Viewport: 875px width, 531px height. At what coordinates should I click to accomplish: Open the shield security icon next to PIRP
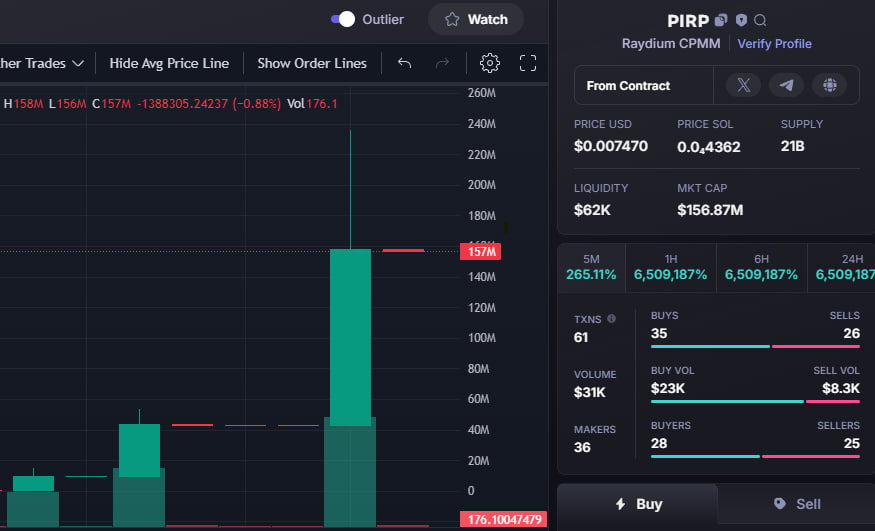(741, 21)
